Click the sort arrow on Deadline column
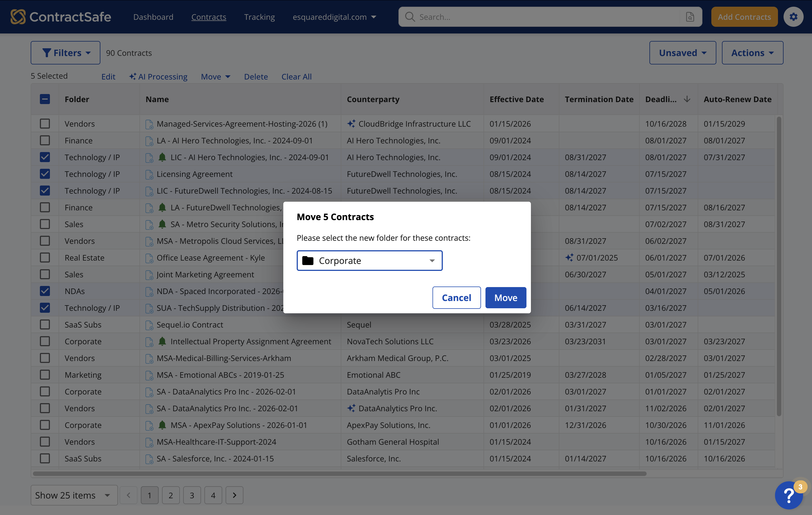Viewport: 812px width, 515px height. tap(687, 99)
